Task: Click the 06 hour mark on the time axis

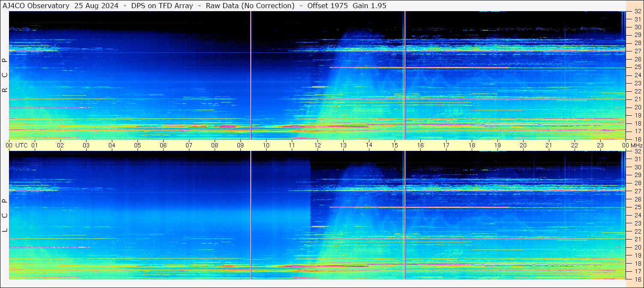Action: click(163, 145)
